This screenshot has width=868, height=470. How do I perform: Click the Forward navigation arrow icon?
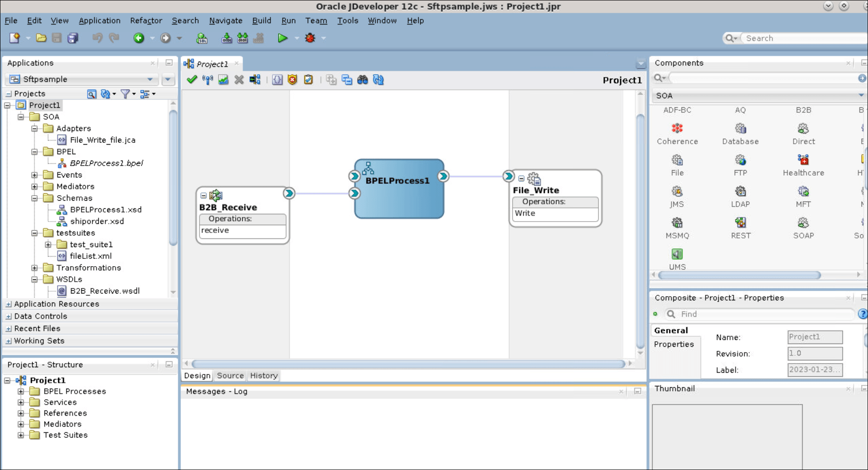166,38
